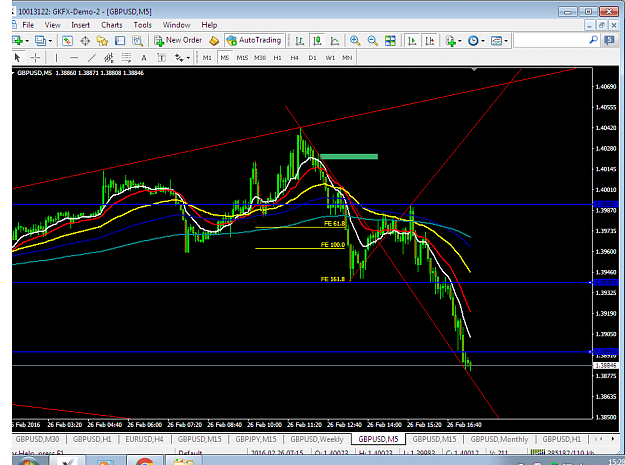Open the Profiles icon in toolbar
Viewport: 625px width, 465px height.
click(x=40, y=41)
